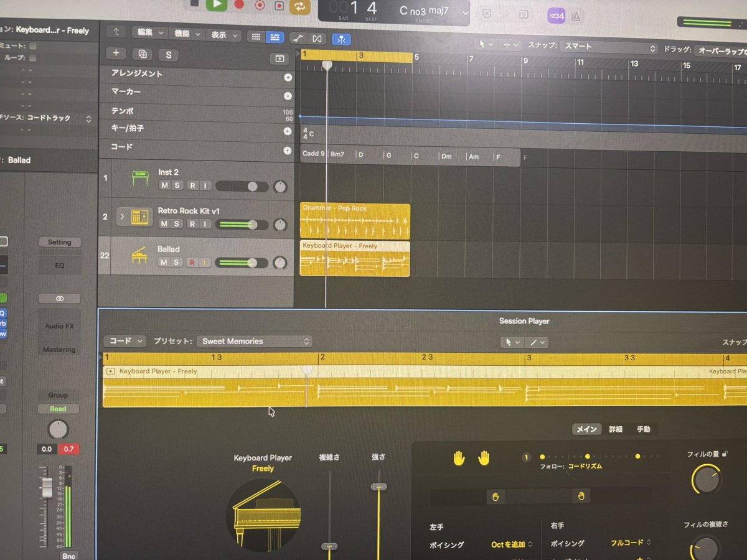The width and height of the screenshot is (747, 560).
Task: Mute the Retro Rock Kit v1 track
Action: click(164, 224)
